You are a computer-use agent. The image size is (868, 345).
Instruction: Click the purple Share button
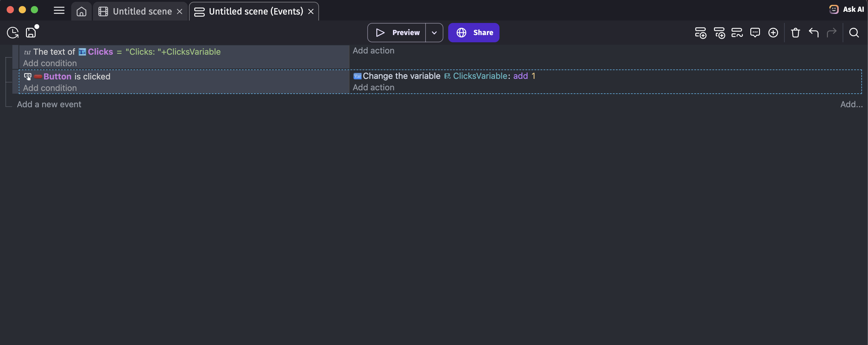pyautogui.click(x=474, y=33)
